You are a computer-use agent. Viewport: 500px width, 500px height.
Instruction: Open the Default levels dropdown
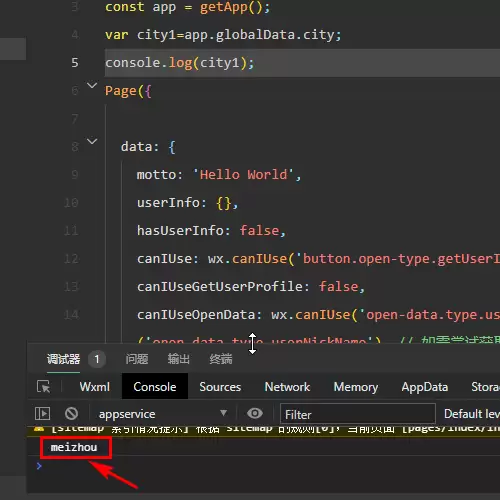(472, 414)
